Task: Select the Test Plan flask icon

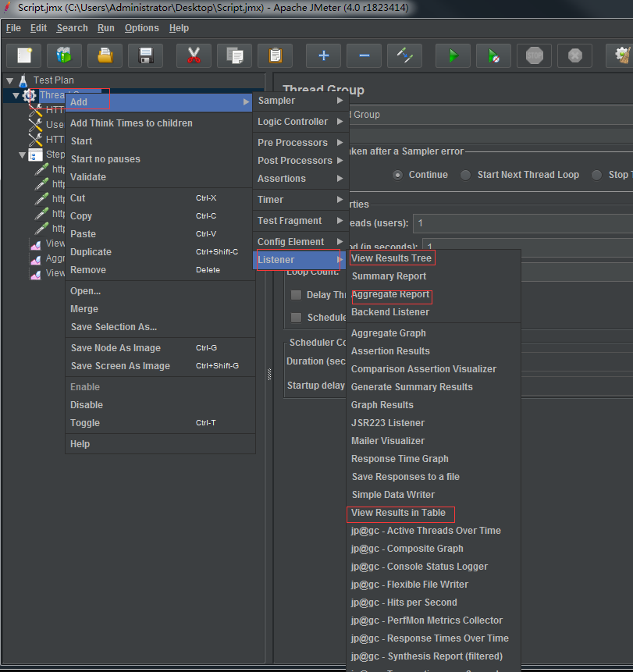Action: click(23, 80)
